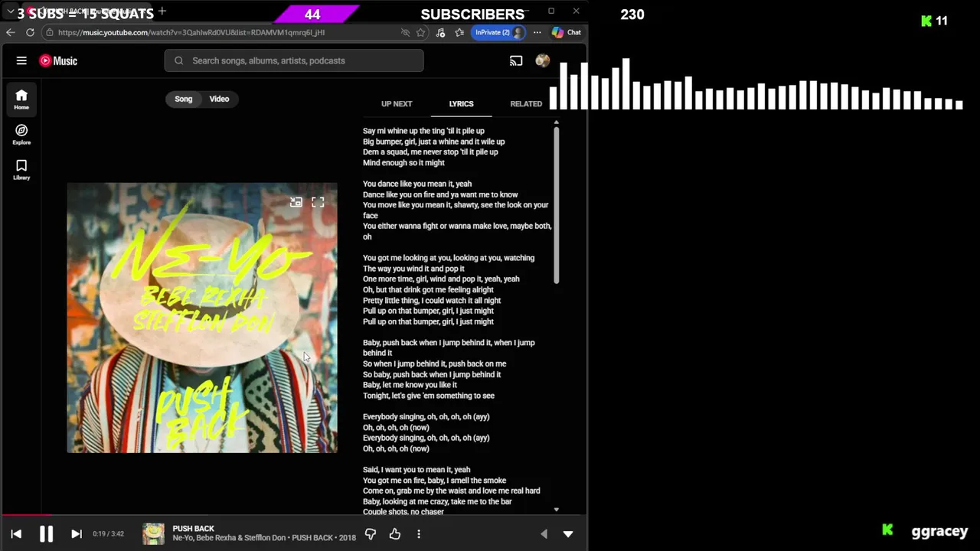Click the InPrivate (2) profile button
This screenshot has height=551, width=980.
point(499,32)
